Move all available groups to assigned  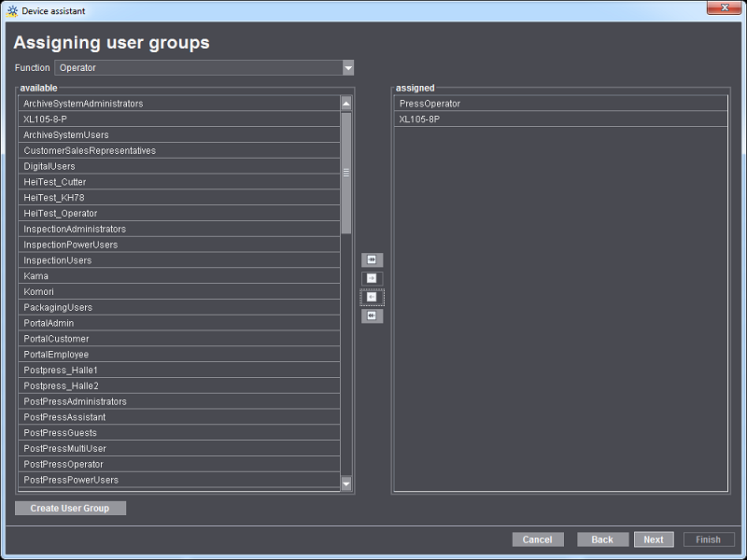point(372,259)
